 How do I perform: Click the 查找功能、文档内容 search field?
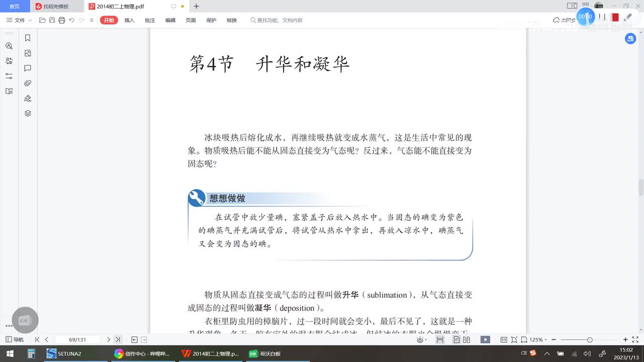pyautogui.click(x=277, y=20)
